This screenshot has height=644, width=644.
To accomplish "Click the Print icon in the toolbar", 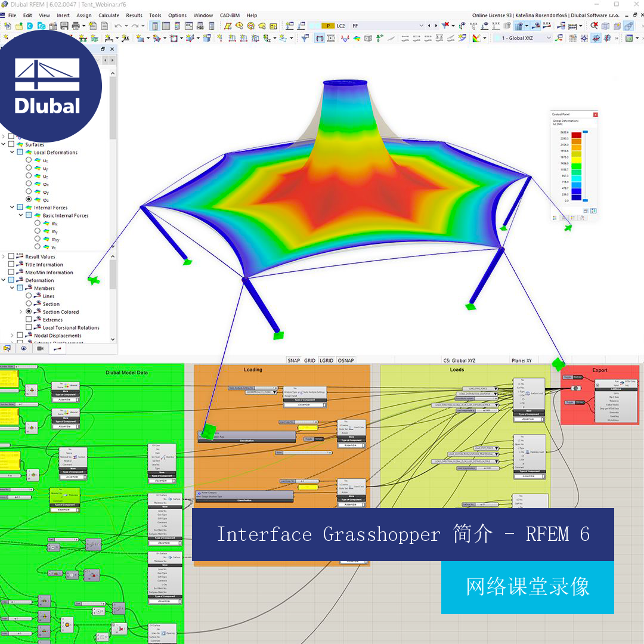I will 75,26.
